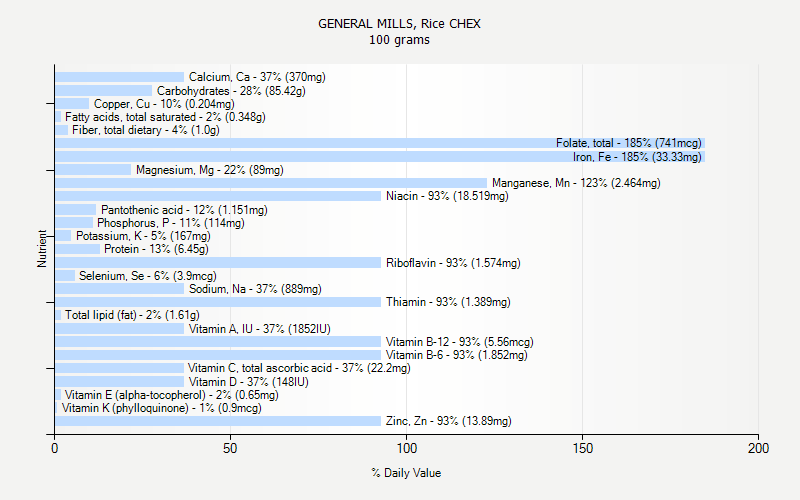Viewport: 800px width, 500px height.
Task: Click the 'Zinc, Zn - 93% (13.89mg)' label
Action: pyautogui.click(x=448, y=421)
